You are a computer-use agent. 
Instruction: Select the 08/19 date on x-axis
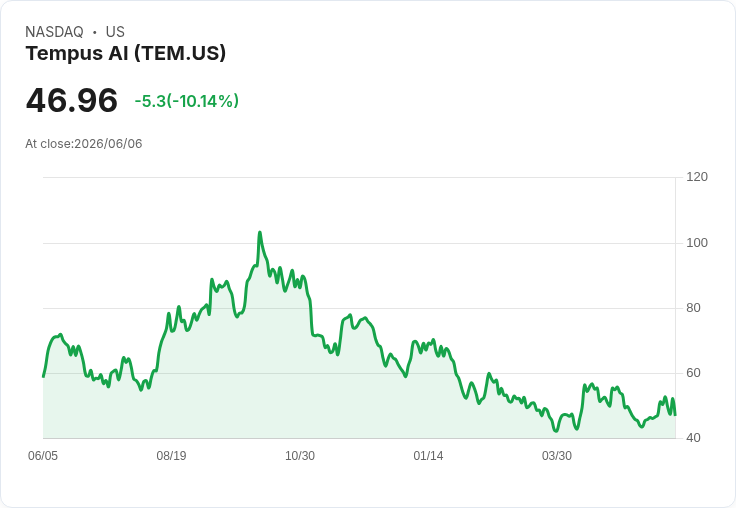[x=171, y=456]
